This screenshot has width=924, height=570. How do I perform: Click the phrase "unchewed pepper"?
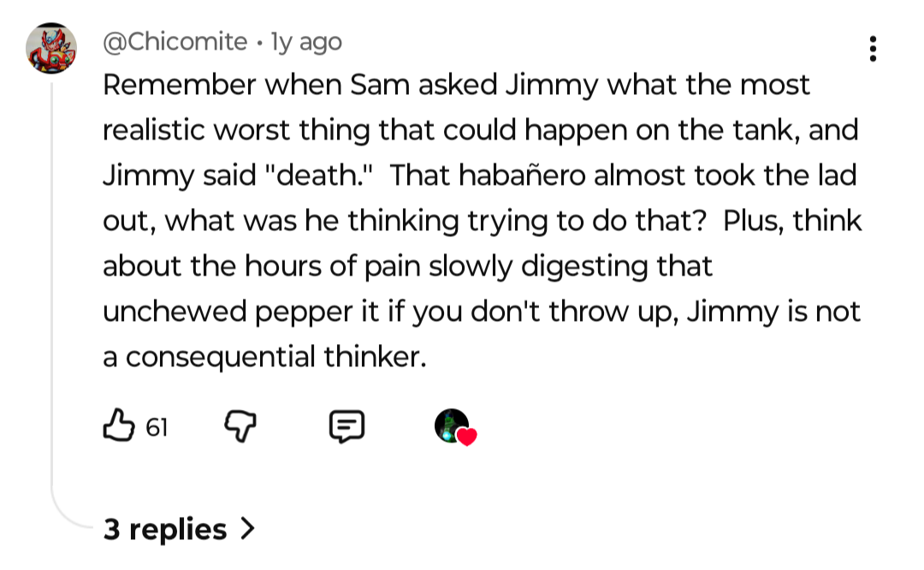[224, 312]
